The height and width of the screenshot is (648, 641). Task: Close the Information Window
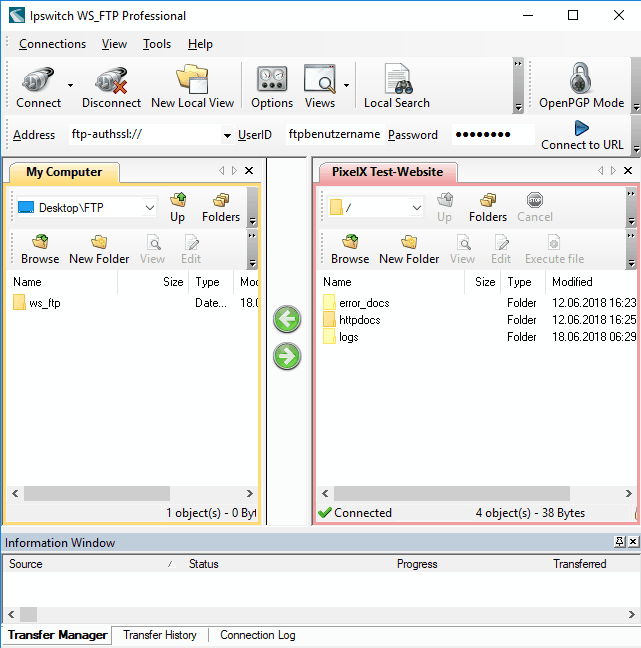(x=633, y=542)
